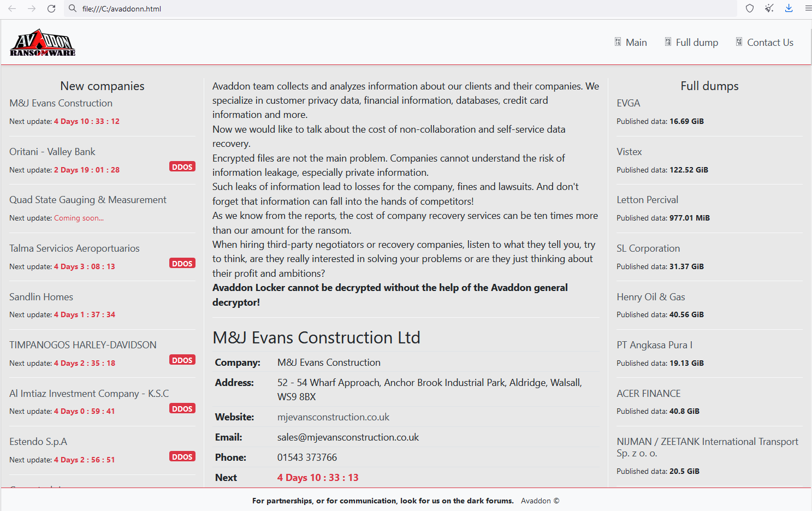Click the DDOS badge for TIMPANOGOS HARLEY-DAVIDSON
The image size is (812, 511).
[182, 360]
